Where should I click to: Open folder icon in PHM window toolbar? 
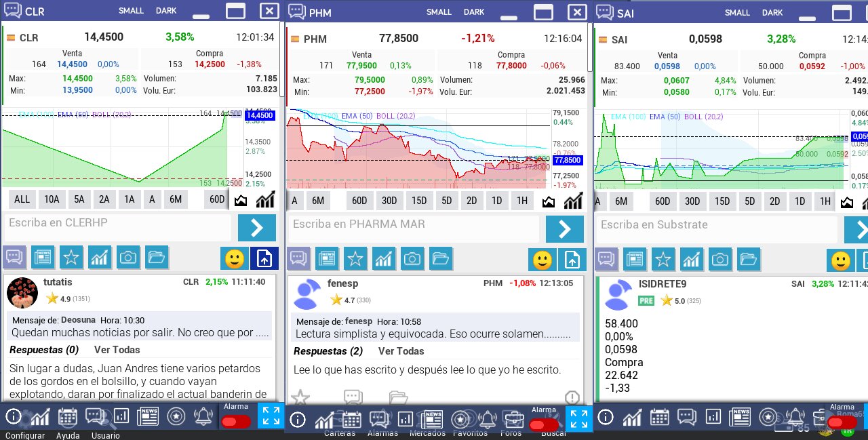tap(441, 259)
